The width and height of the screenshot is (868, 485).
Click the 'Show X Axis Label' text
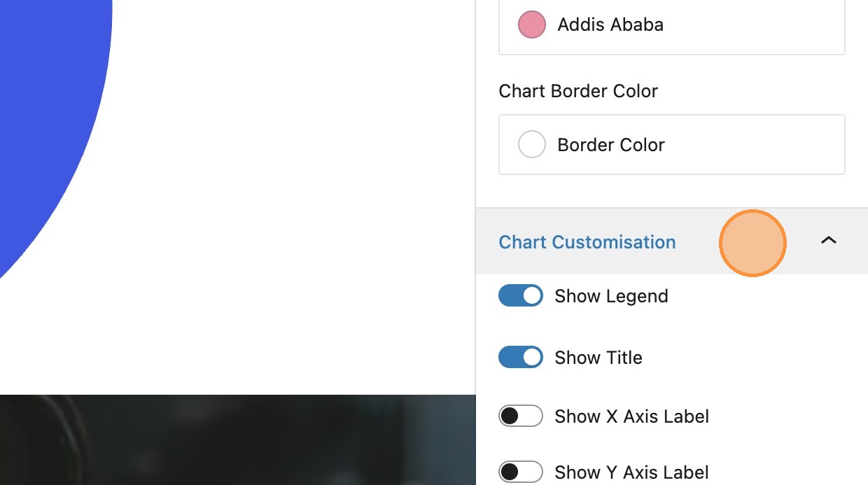[631, 416]
